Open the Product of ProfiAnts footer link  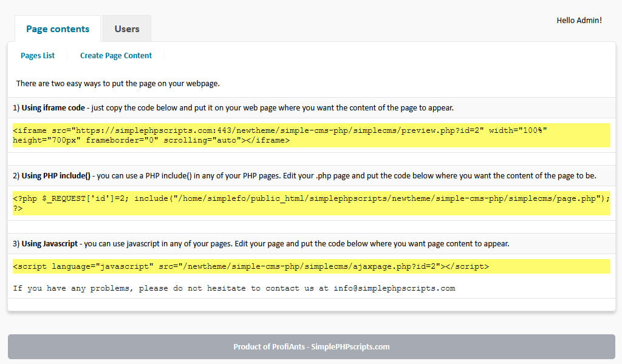(x=312, y=347)
